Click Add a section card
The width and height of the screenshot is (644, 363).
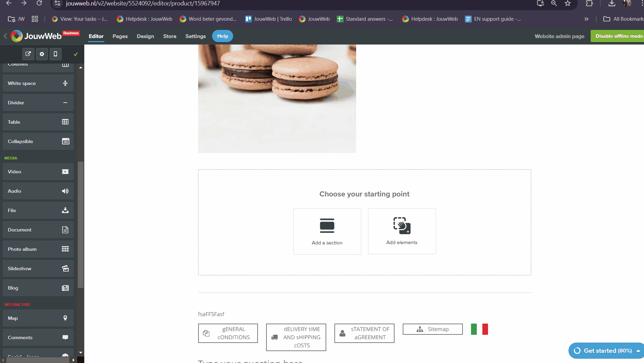[327, 231]
